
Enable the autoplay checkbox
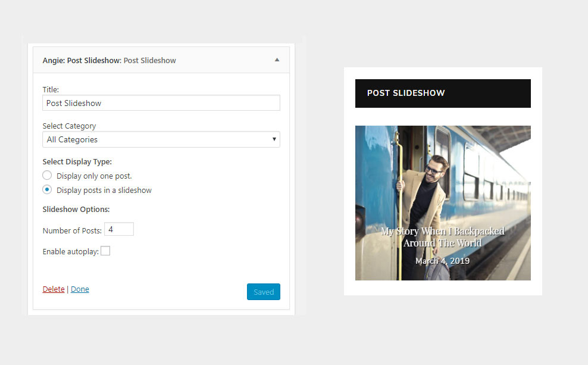[x=105, y=251]
